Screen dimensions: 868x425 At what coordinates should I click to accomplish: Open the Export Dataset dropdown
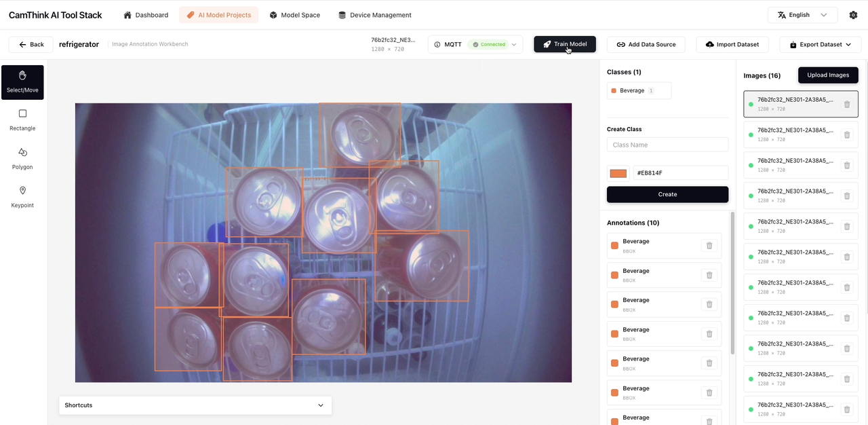coord(820,45)
